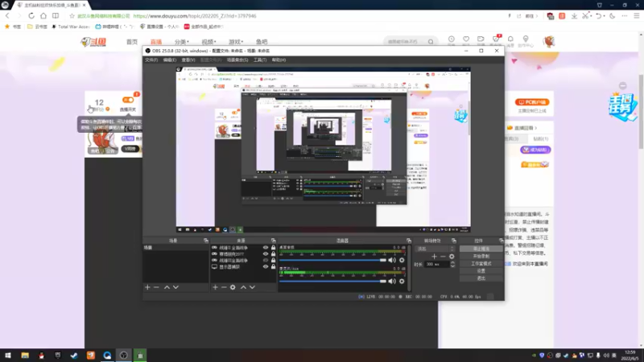This screenshot has height=362, width=644.
Task: Add a new scene with plus icon
Action: coord(147,287)
